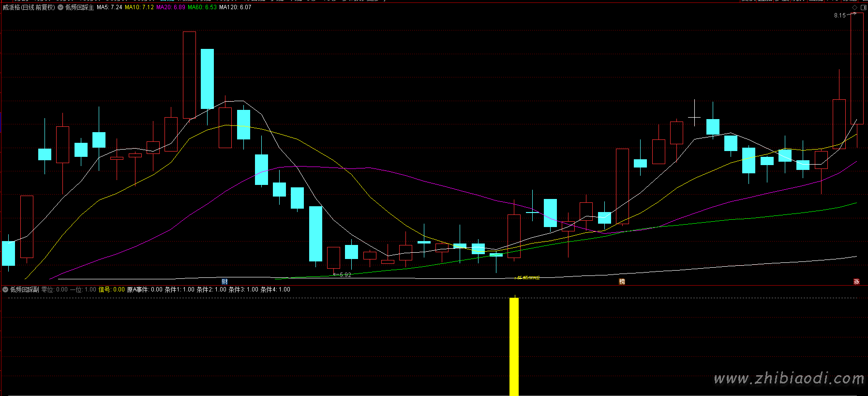Click the 一位: 1.00 value

(x=83, y=289)
